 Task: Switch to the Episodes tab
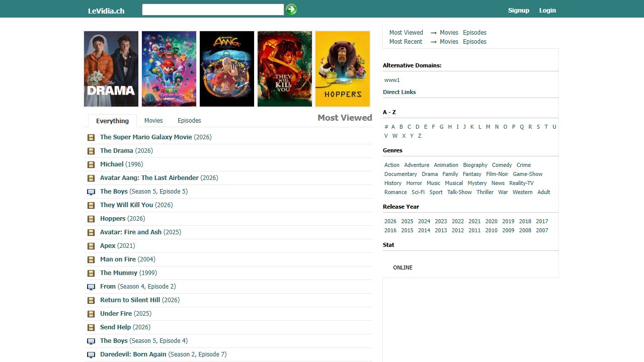(x=189, y=121)
